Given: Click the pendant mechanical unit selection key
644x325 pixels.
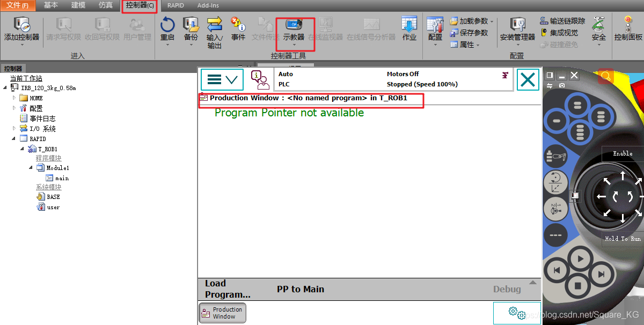Looking at the screenshot, I should [555, 156].
